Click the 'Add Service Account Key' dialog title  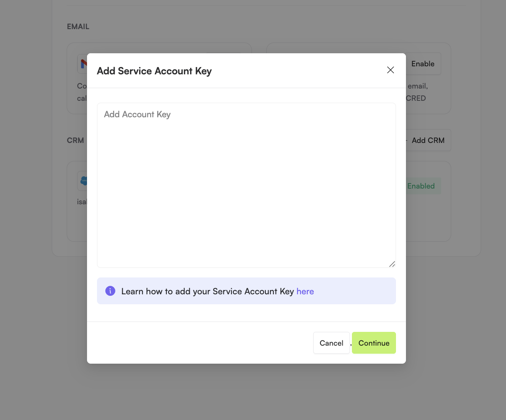[154, 71]
